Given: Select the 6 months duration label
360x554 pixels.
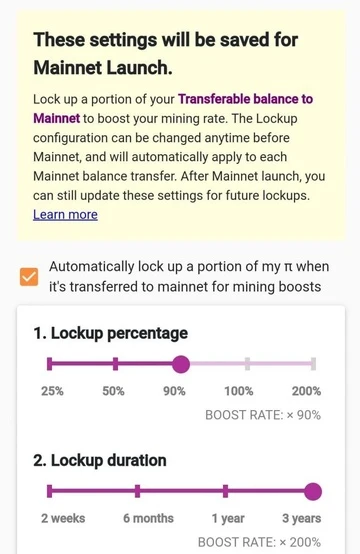Looking at the screenshot, I should point(148,518).
